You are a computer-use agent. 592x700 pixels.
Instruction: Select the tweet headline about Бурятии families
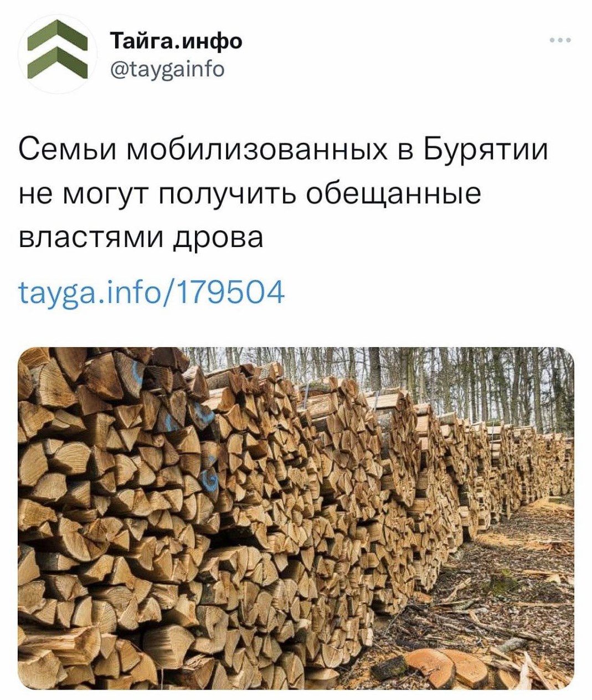(282, 193)
